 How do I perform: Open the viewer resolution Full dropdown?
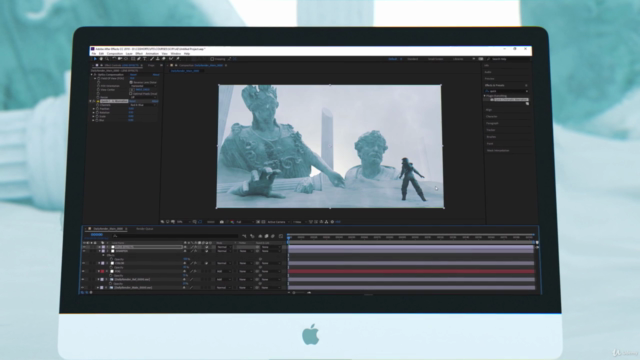(244, 222)
